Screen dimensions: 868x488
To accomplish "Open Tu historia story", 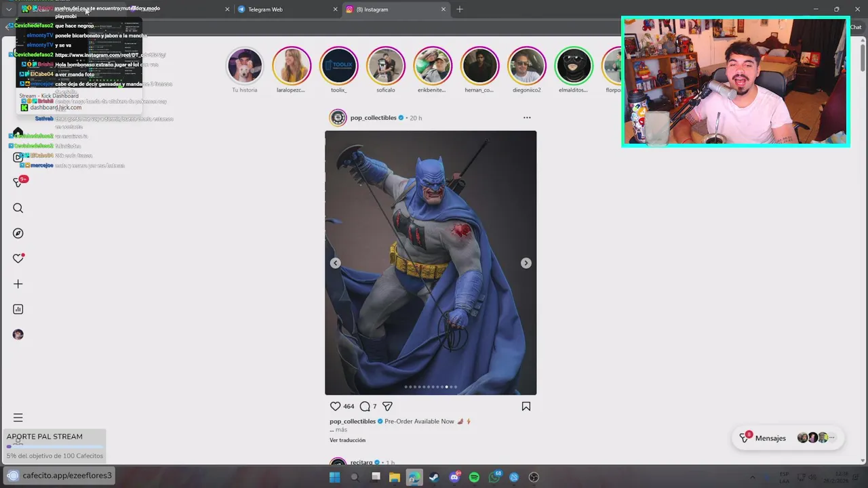I will pos(245,66).
